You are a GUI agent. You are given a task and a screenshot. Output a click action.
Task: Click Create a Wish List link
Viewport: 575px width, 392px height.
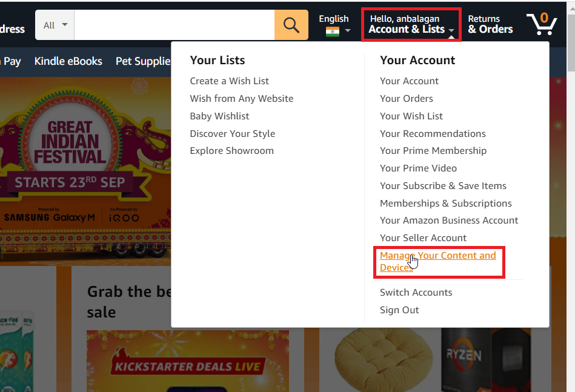pos(229,81)
